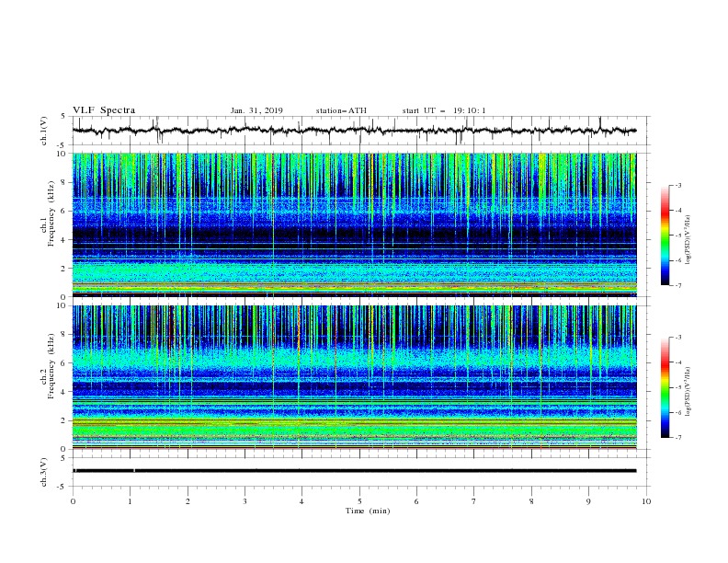Click the time axis tick label '5'
The image size is (728, 563).
click(x=359, y=501)
